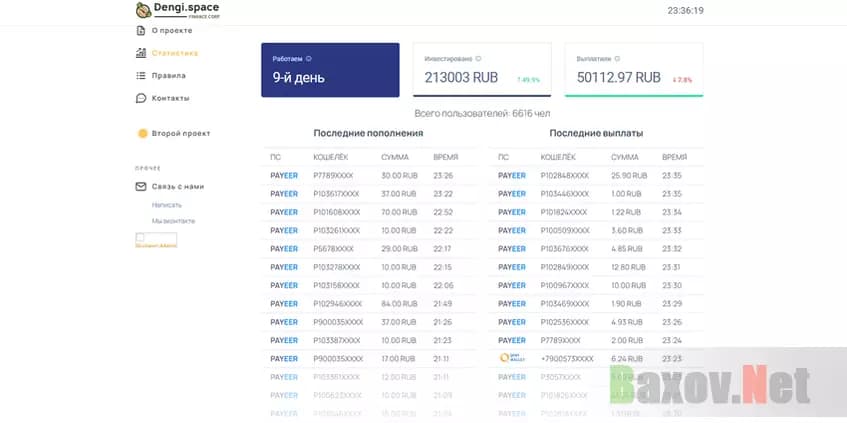Click the info icon next to Выплатили
847x423 pixels.
point(617,58)
